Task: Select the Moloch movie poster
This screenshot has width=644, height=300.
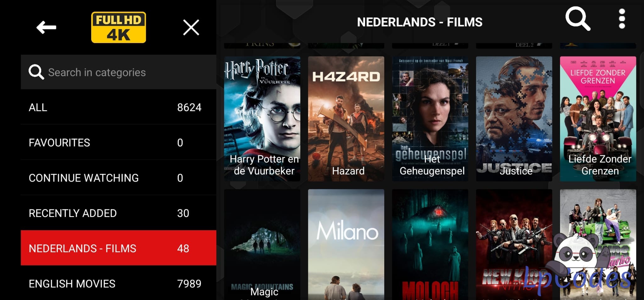Action: (x=430, y=244)
